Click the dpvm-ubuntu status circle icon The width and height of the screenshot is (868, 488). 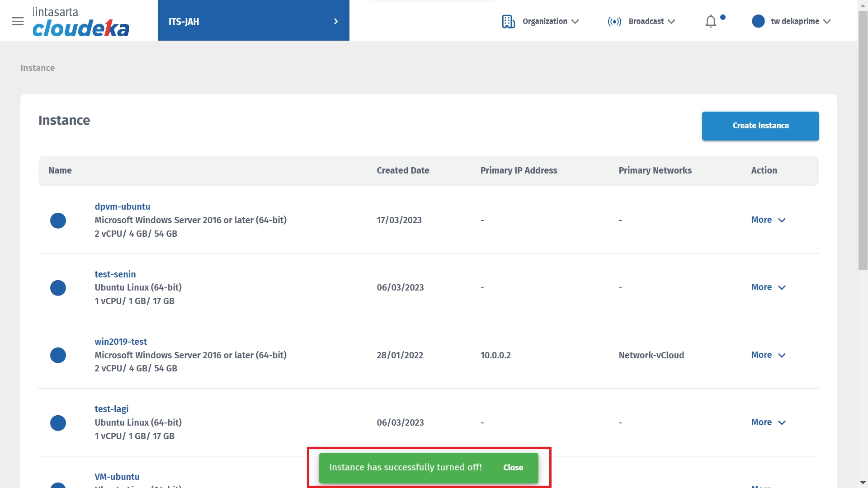(58, 221)
